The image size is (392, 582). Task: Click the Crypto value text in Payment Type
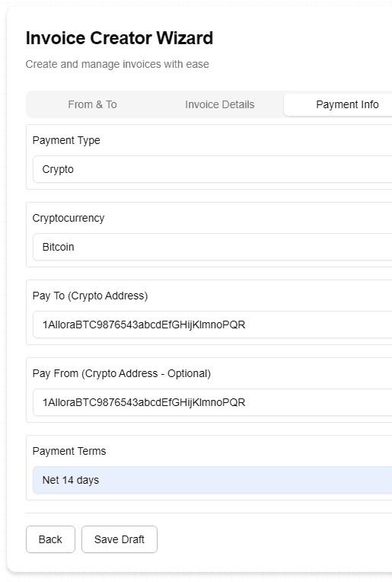pyautogui.click(x=58, y=169)
